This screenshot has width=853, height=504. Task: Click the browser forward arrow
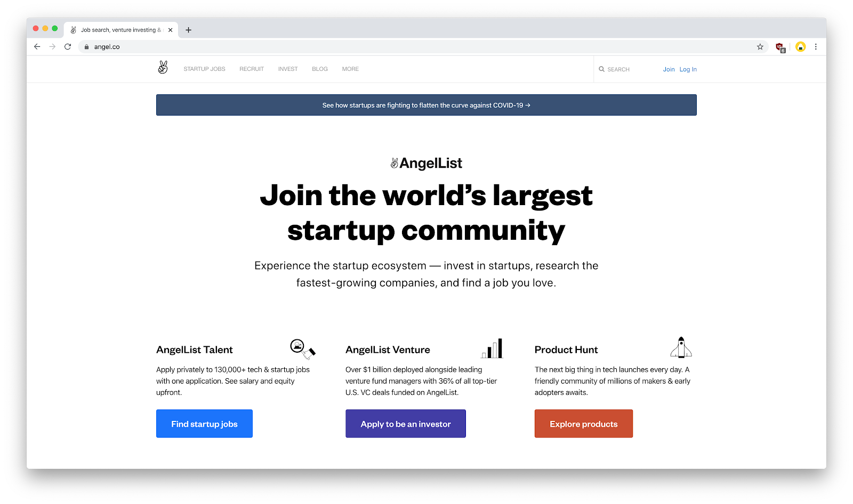click(52, 47)
